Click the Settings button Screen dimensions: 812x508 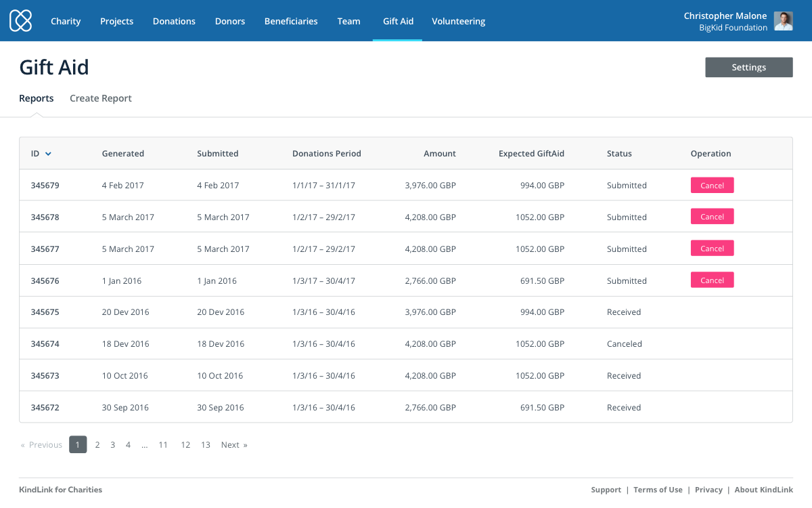point(748,67)
